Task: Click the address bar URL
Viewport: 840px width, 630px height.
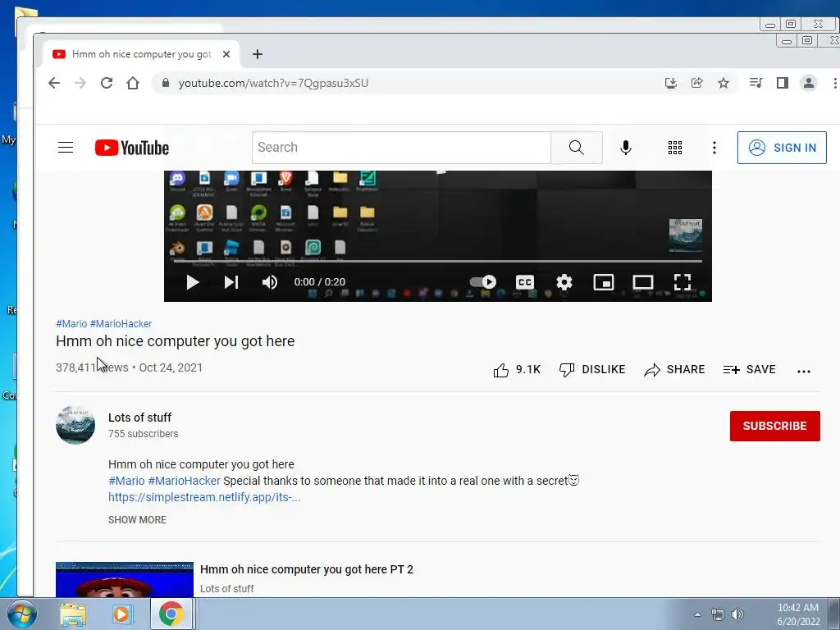Action: (273, 83)
